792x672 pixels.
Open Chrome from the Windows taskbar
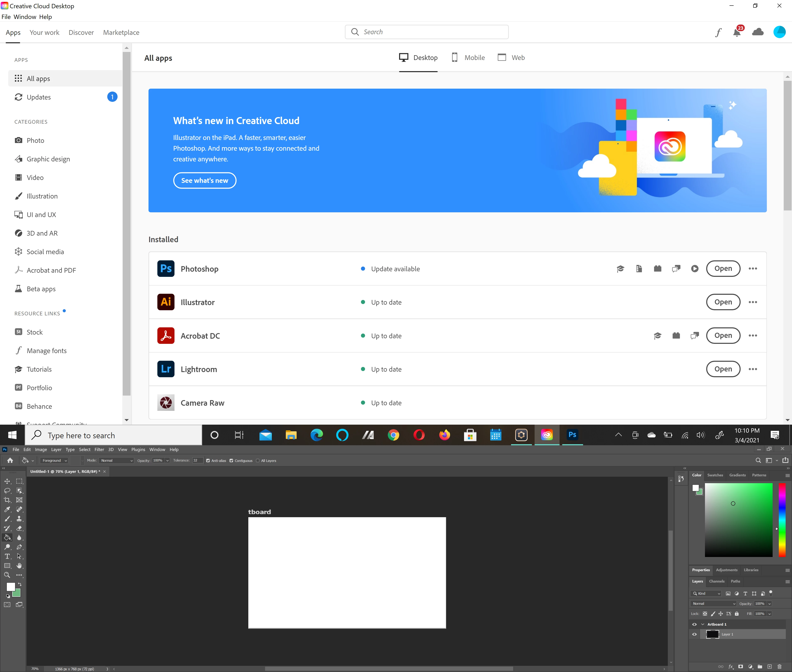pos(393,435)
